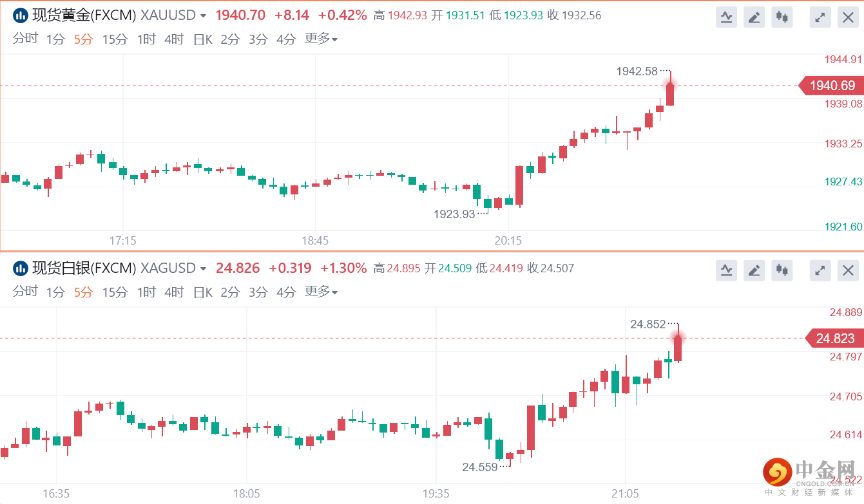Click the 中金网 logo link
This screenshot has width=864, height=504.
[x=809, y=473]
